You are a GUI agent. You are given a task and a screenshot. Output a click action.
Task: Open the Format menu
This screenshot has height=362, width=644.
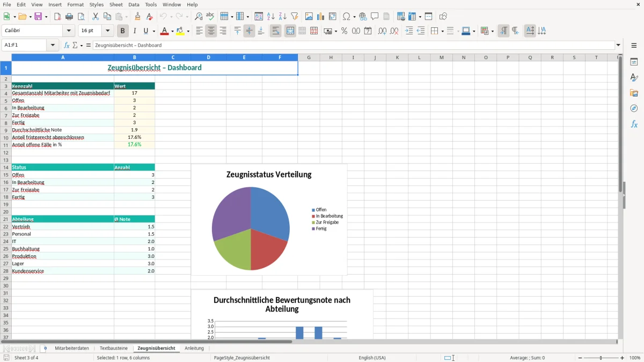(x=75, y=4)
